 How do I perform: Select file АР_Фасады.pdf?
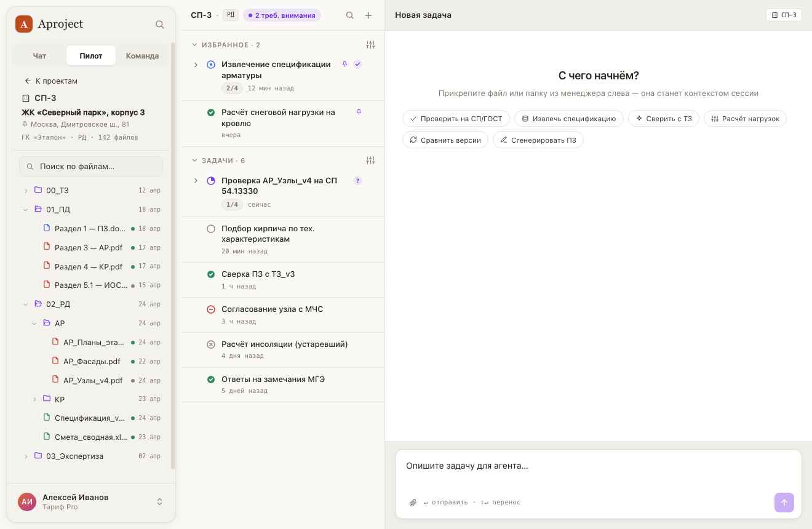point(91,362)
